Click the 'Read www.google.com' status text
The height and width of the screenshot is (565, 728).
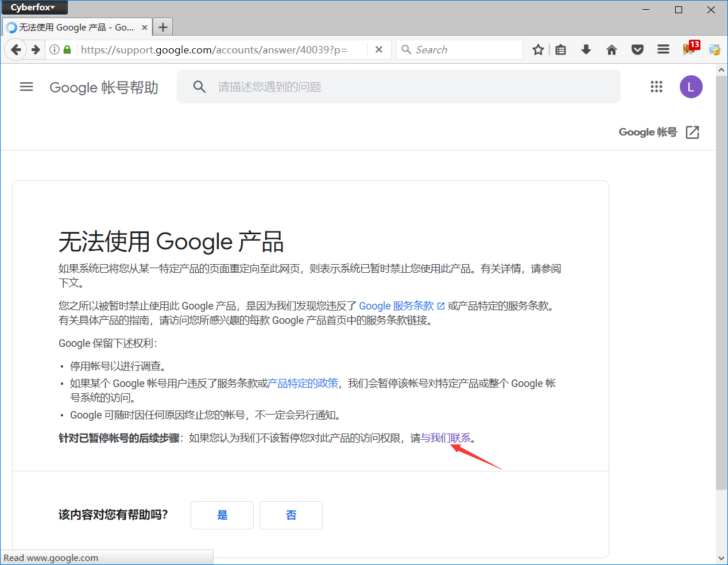[51, 558]
